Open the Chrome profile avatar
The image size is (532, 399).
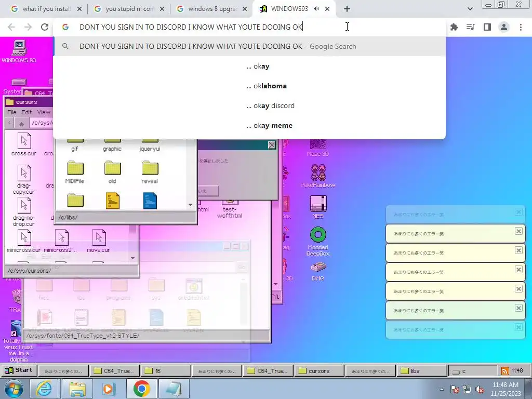point(504,27)
